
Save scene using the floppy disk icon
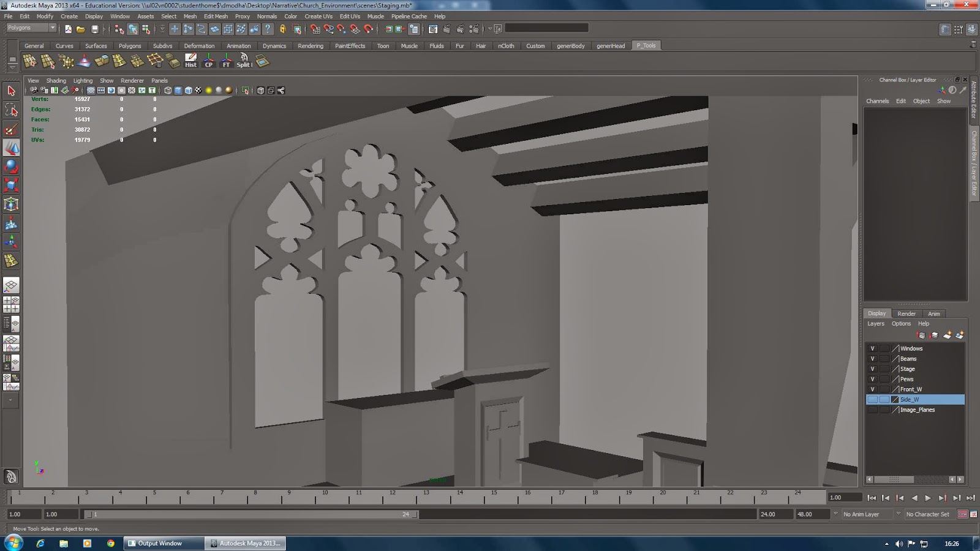pyautogui.click(x=95, y=29)
